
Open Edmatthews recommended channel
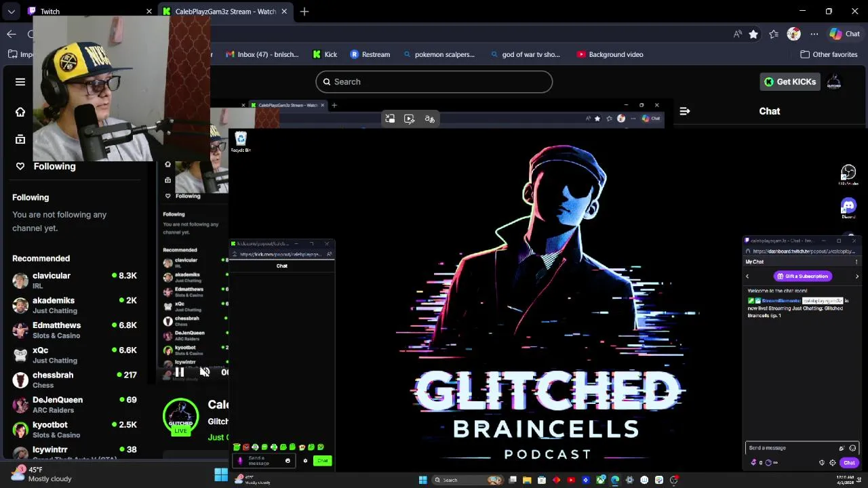point(75,330)
